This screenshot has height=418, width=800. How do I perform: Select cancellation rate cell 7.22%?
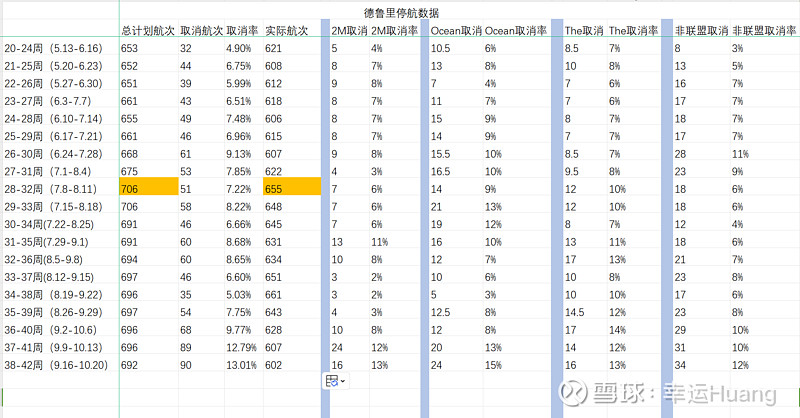(x=239, y=189)
